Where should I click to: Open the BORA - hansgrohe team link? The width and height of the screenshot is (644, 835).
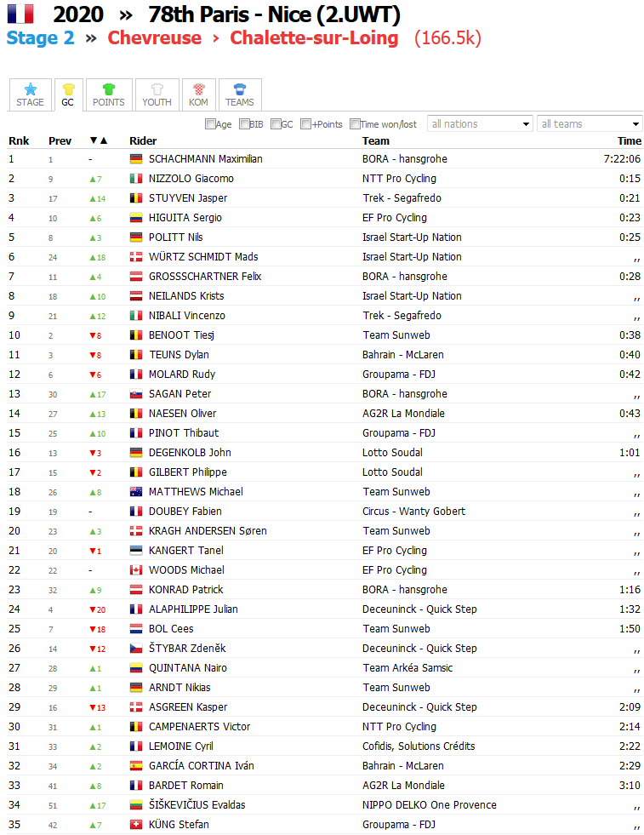point(404,159)
